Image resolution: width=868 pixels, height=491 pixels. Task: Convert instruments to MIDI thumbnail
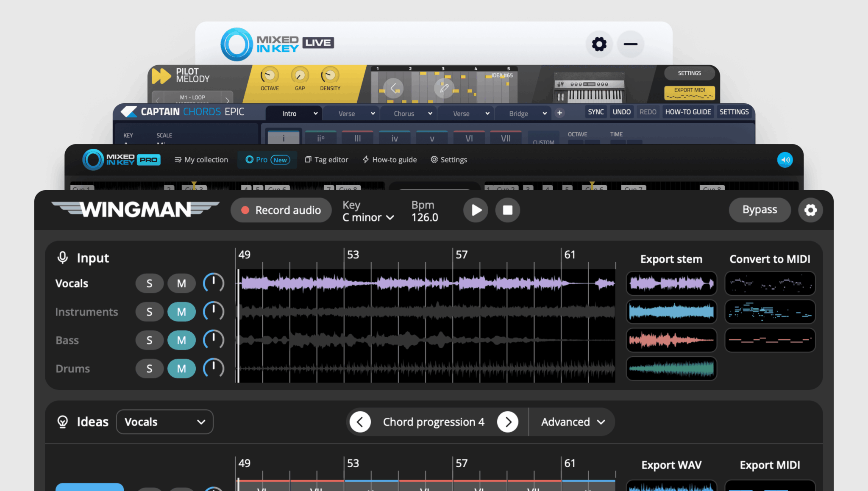pos(770,312)
